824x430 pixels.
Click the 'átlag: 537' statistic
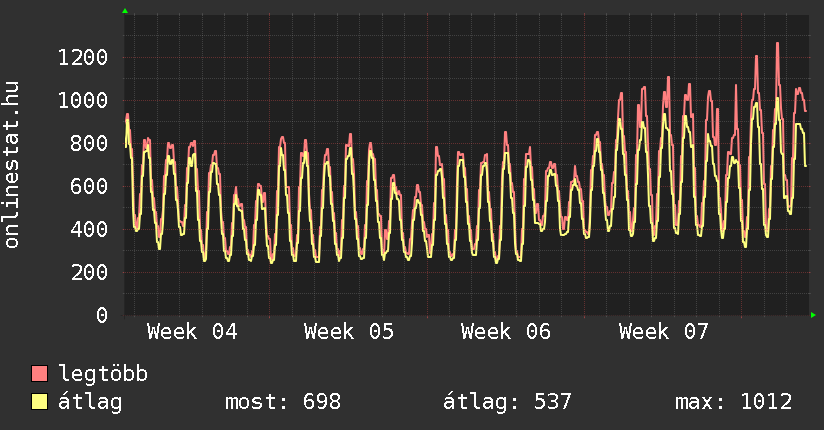tap(507, 402)
